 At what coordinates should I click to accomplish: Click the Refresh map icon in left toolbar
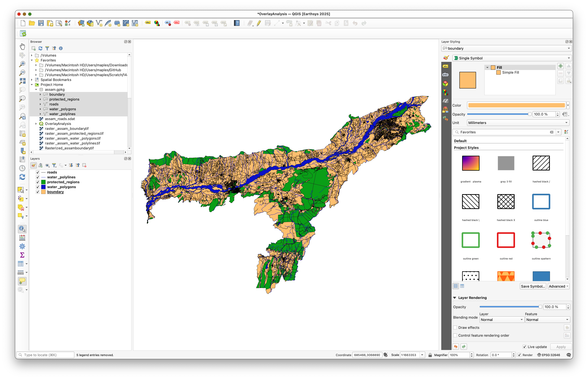(x=22, y=177)
